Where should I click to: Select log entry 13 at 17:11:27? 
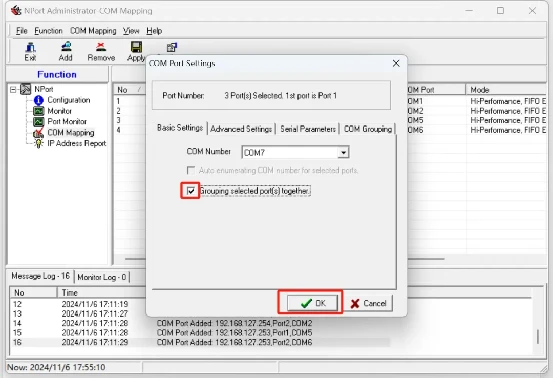(78, 314)
